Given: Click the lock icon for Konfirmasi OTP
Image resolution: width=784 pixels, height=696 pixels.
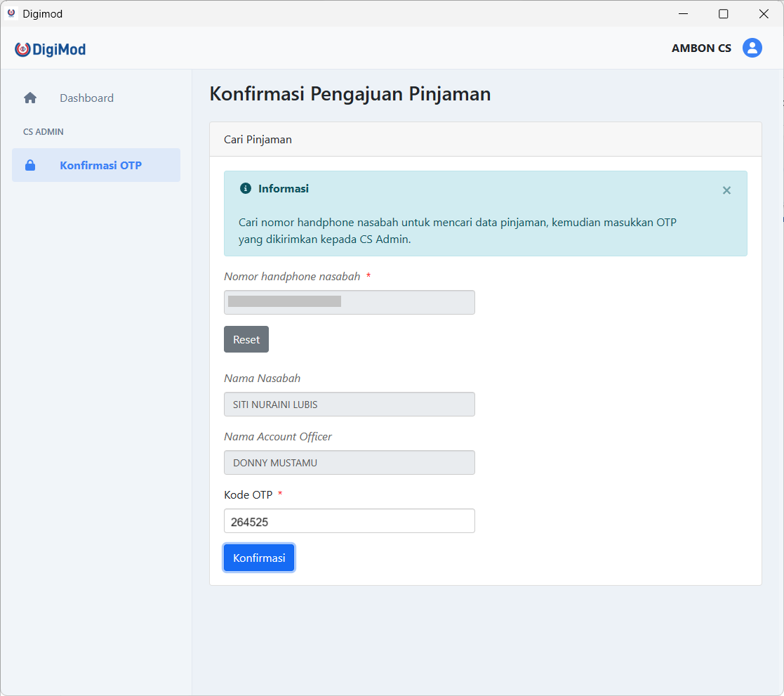Looking at the screenshot, I should click(30, 166).
